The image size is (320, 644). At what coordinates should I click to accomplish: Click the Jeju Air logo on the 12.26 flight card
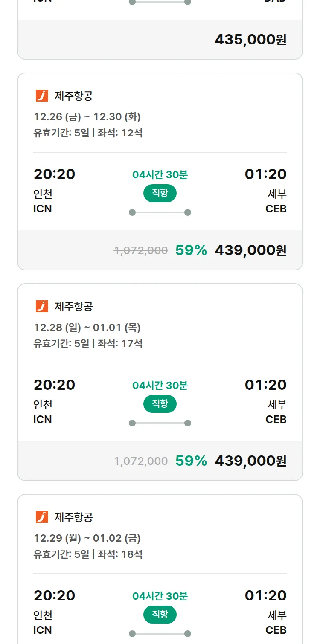42,96
